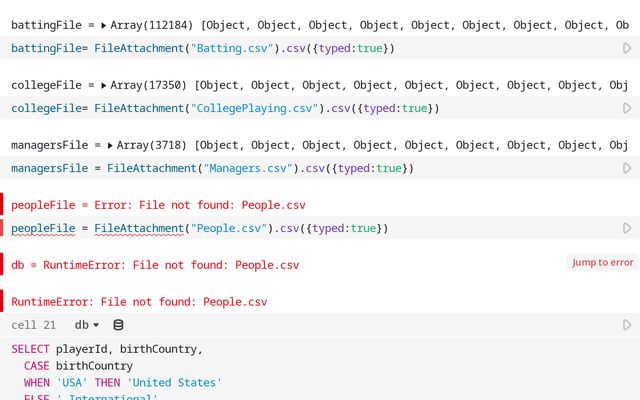Open the db database dropdown
The image size is (640, 400).
tap(87, 325)
